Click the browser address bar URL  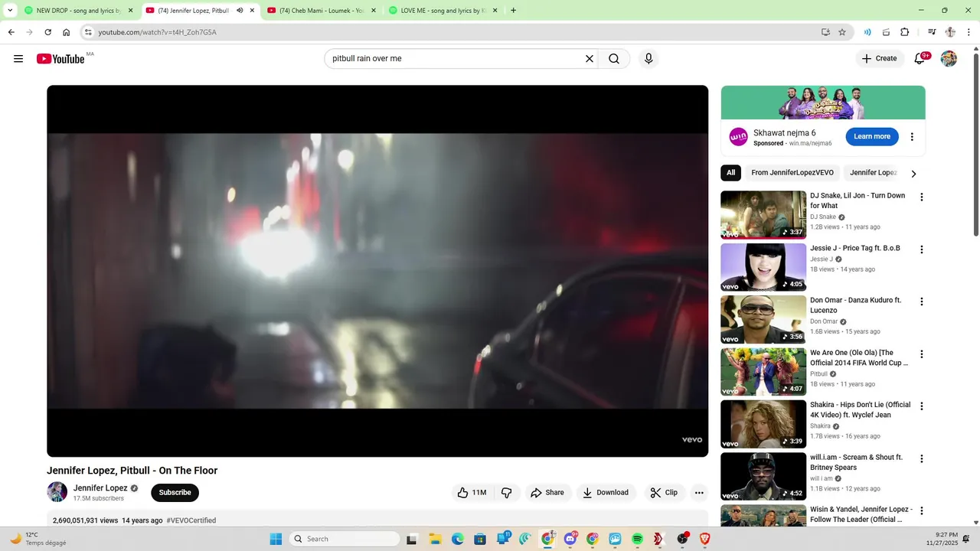coord(157,32)
